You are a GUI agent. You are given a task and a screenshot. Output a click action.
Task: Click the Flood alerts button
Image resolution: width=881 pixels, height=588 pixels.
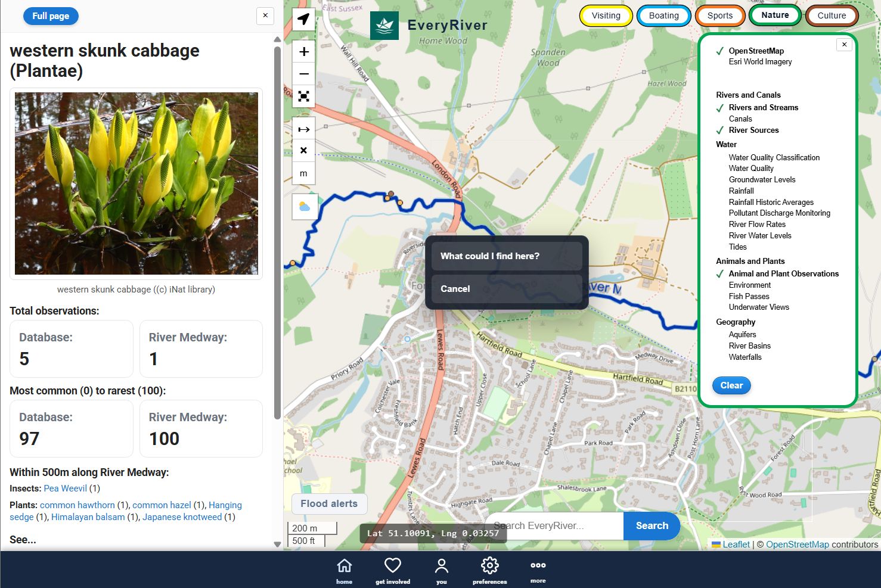point(329,504)
